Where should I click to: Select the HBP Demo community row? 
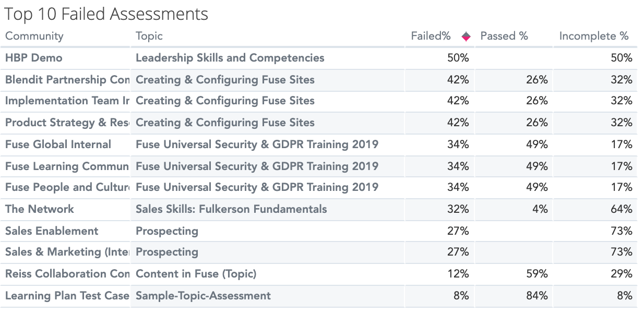click(34, 58)
